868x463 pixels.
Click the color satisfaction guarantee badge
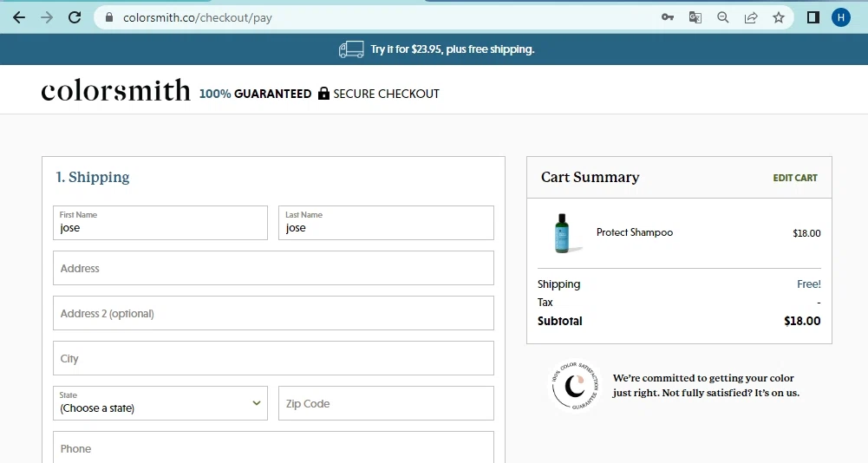point(575,386)
